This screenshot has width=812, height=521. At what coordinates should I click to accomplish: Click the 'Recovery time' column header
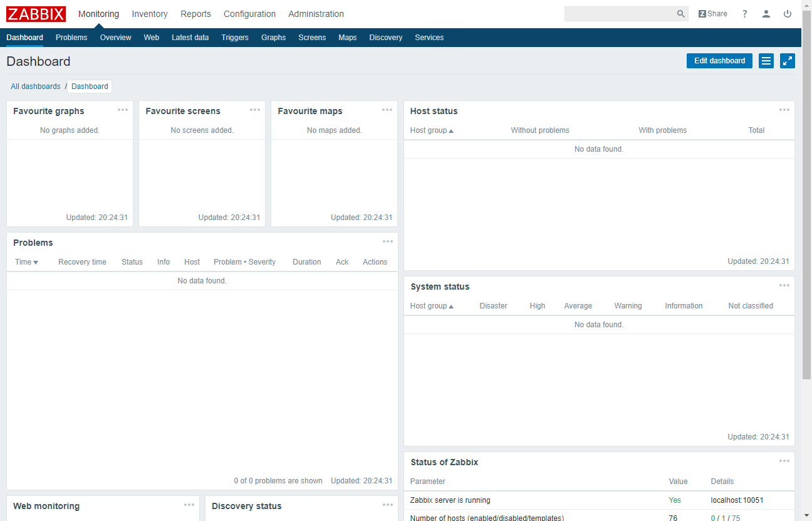(82, 262)
